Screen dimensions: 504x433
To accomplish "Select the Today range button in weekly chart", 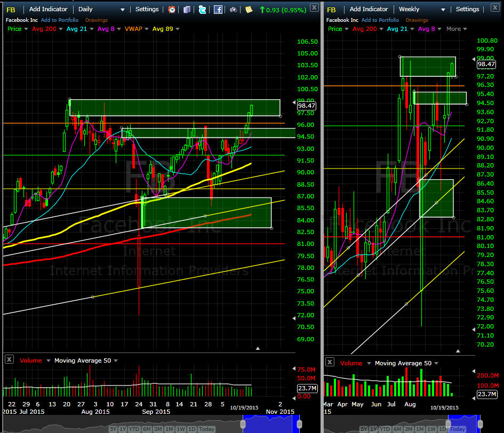I will point(457,429).
